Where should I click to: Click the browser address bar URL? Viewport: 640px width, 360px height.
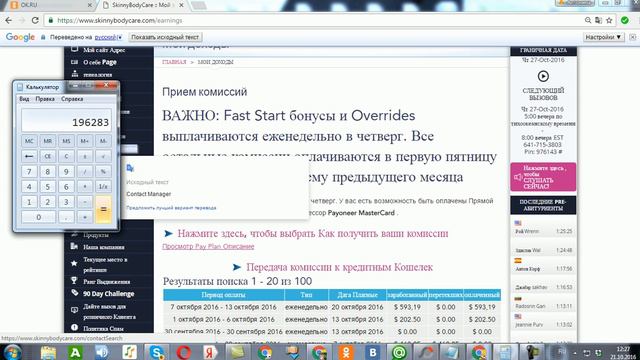point(120,20)
